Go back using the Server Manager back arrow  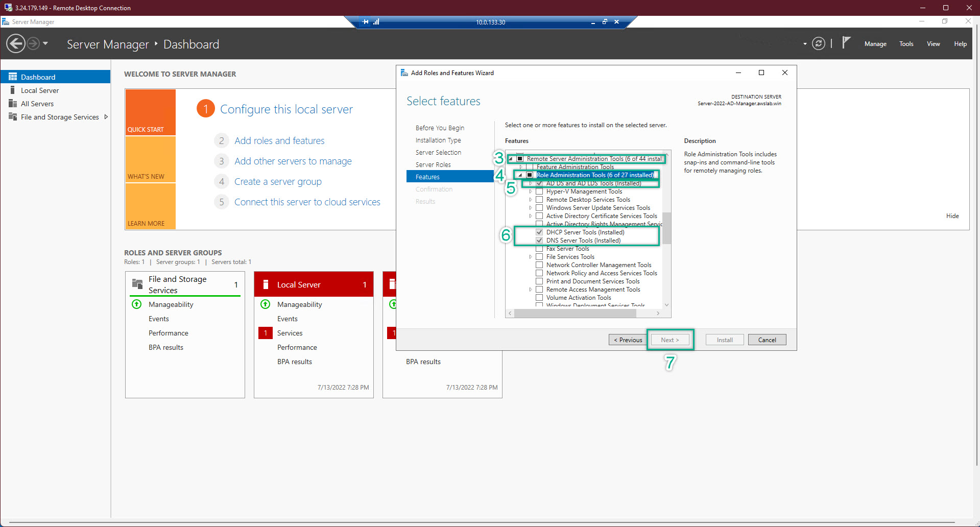16,43
